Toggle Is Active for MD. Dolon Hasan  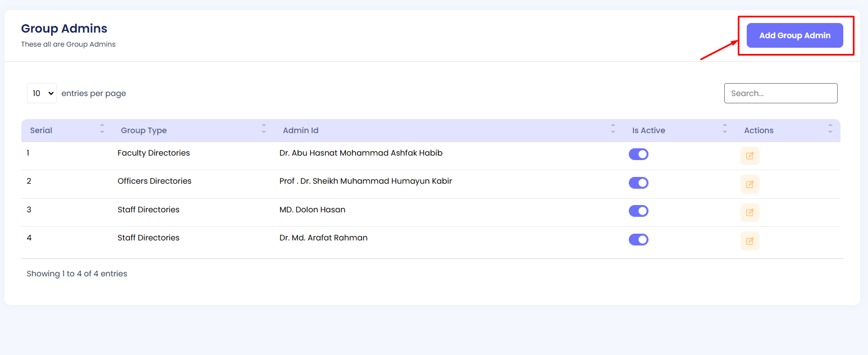pos(638,211)
